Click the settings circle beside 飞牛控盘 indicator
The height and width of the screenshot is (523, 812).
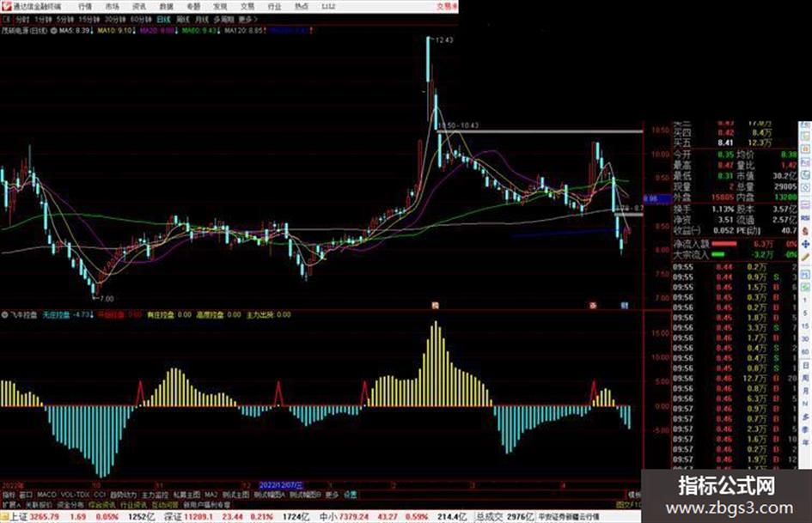pyautogui.click(x=4, y=314)
